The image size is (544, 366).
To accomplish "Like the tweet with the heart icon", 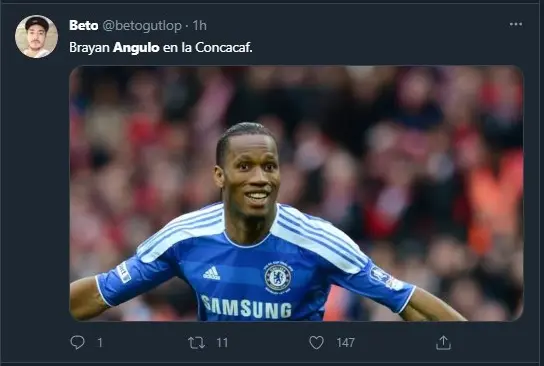I will (x=316, y=342).
